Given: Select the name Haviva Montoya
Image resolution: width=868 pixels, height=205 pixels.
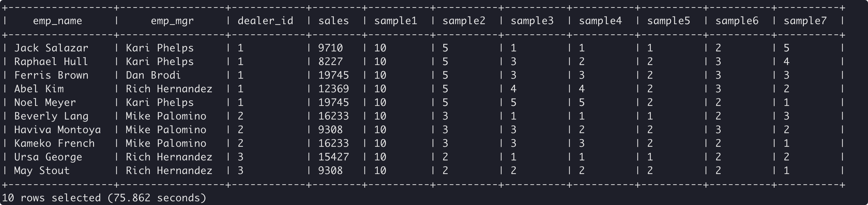Looking at the screenshot, I should point(57,130).
